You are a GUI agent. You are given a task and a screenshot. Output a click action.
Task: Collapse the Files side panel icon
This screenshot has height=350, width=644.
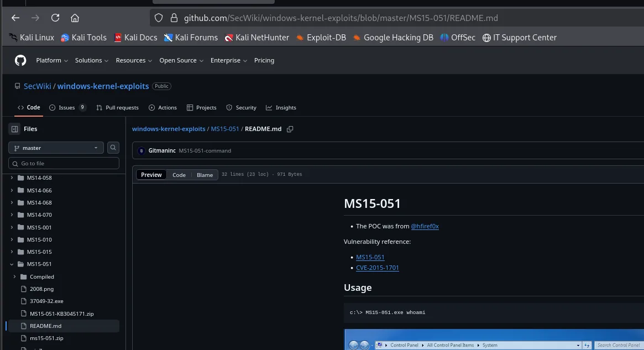pyautogui.click(x=15, y=129)
